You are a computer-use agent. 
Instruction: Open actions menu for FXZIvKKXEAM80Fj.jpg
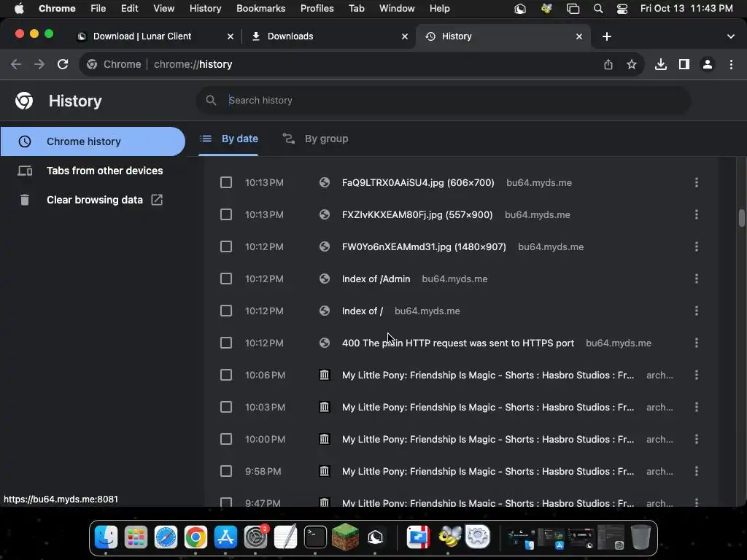tap(697, 214)
